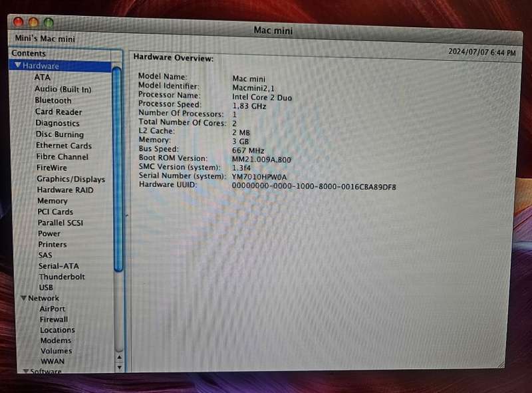Select Graphics/Displays in sidebar
Image resolution: width=532 pixels, height=393 pixels.
click(x=71, y=179)
